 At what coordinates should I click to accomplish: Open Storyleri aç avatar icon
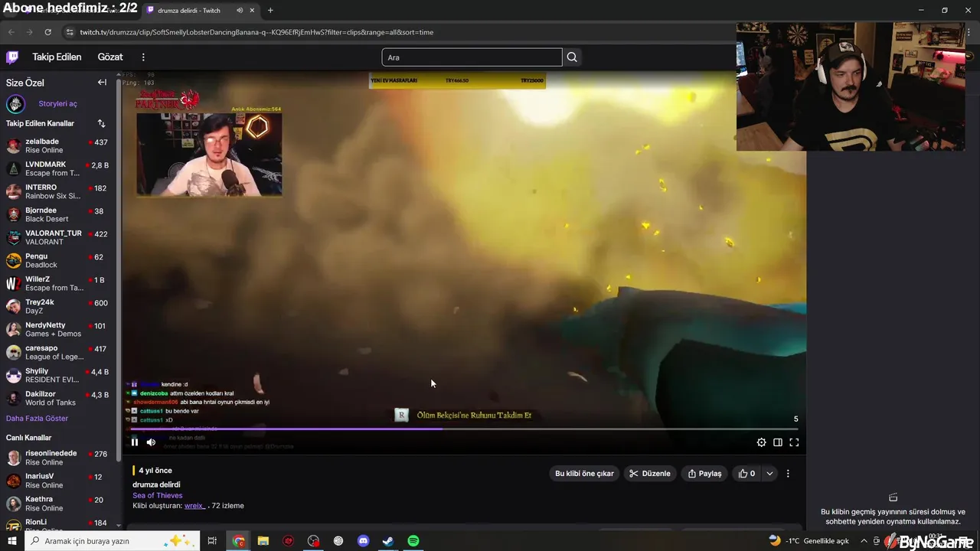(15, 104)
